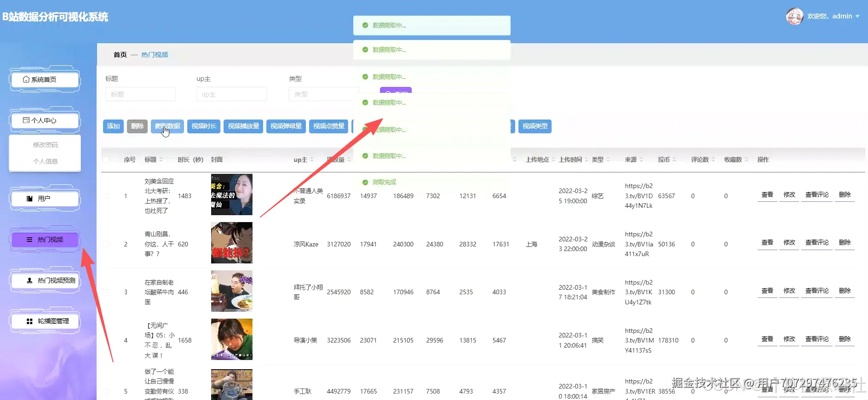Collapse the 个人中心 sidebar menu
The width and height of the screenshot is (868, 400).
(x=45, y=120)
